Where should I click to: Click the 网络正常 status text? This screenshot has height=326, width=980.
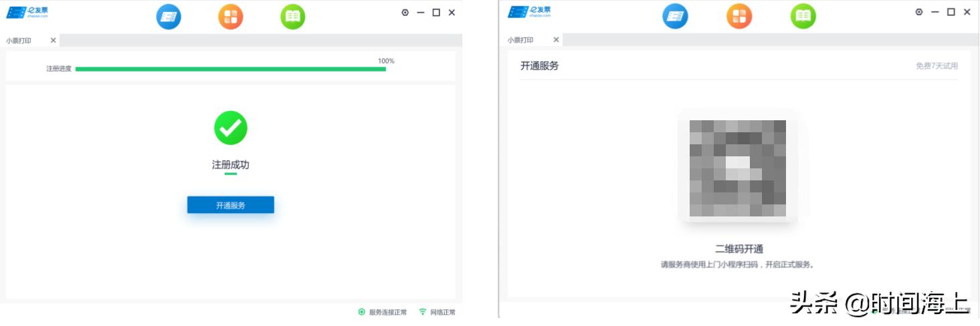pyautogui.click(x=443, y=312)
